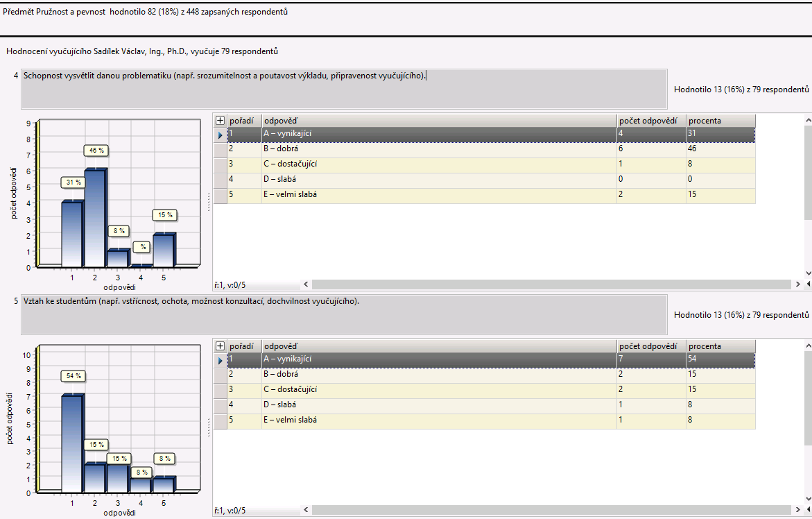Sort question 4 grid by 'pořadí' column header

click(244, 121)
